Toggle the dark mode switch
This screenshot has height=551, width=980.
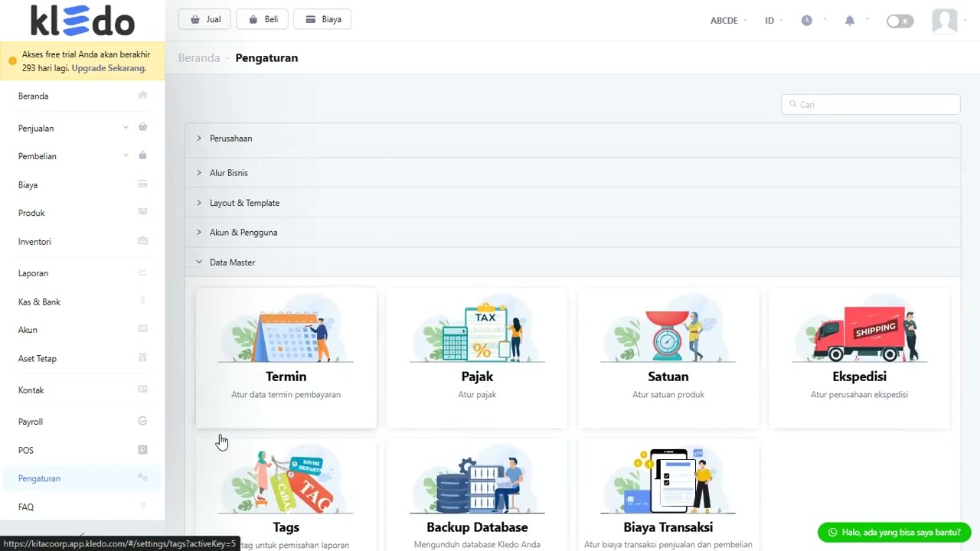point(900,21)
